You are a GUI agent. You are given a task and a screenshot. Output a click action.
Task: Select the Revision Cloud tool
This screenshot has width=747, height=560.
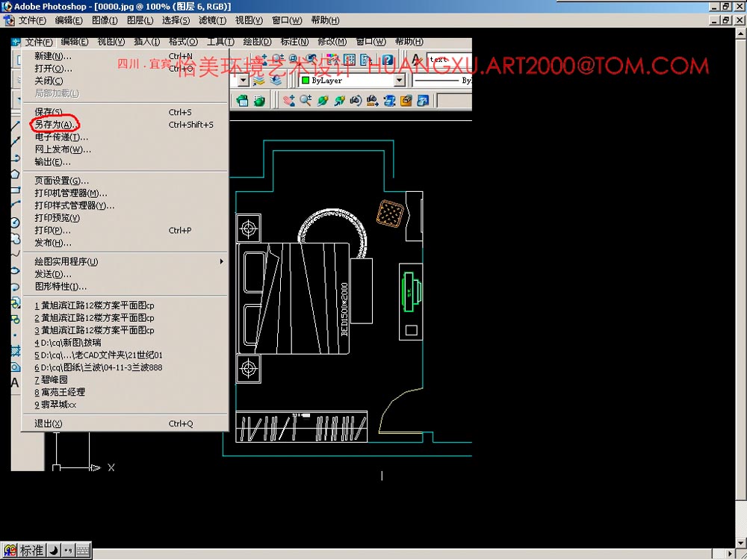click(16, 238)
